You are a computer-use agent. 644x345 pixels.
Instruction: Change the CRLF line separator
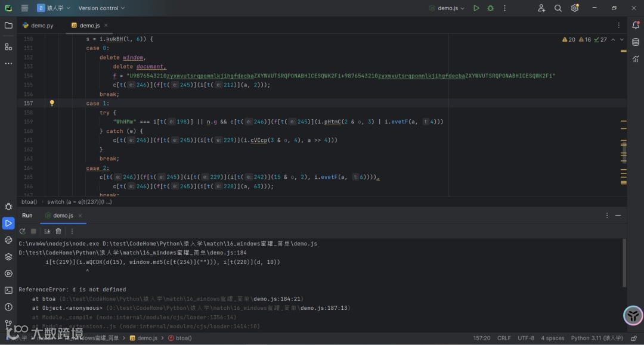(x=504, y=338)
